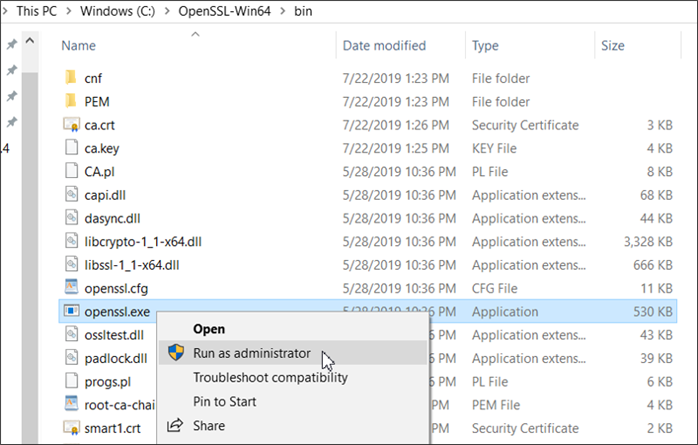The image size is (698, 445).
Task: Click the CFG File type of openssl.cfg
Action: 495,288
